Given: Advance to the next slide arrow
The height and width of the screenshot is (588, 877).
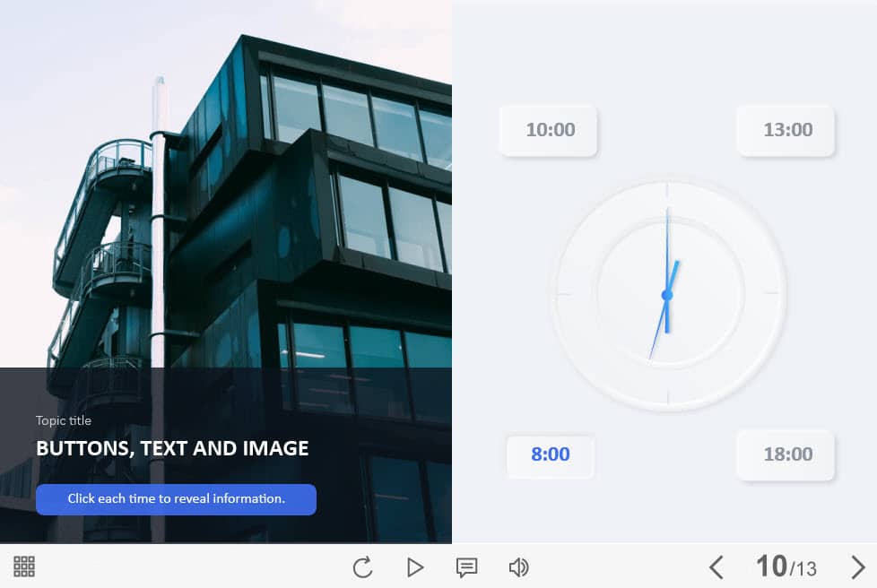Looking at the screenshot, I should (x=857, y=566).
